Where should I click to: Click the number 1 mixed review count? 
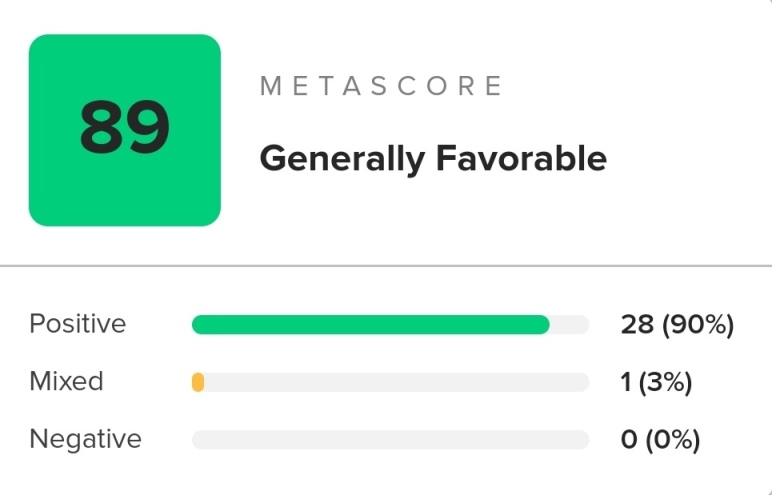626,382
